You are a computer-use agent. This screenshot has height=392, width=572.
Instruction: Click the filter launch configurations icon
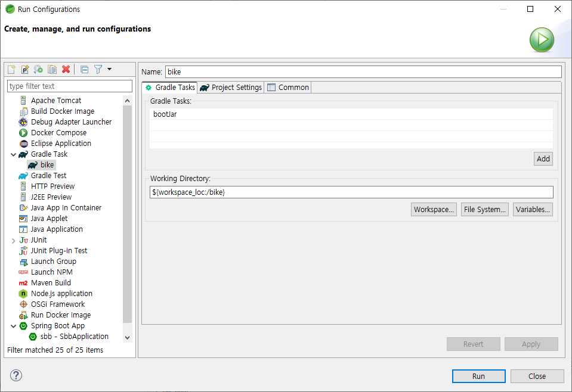pyautogui.click(x=98, y=69)
